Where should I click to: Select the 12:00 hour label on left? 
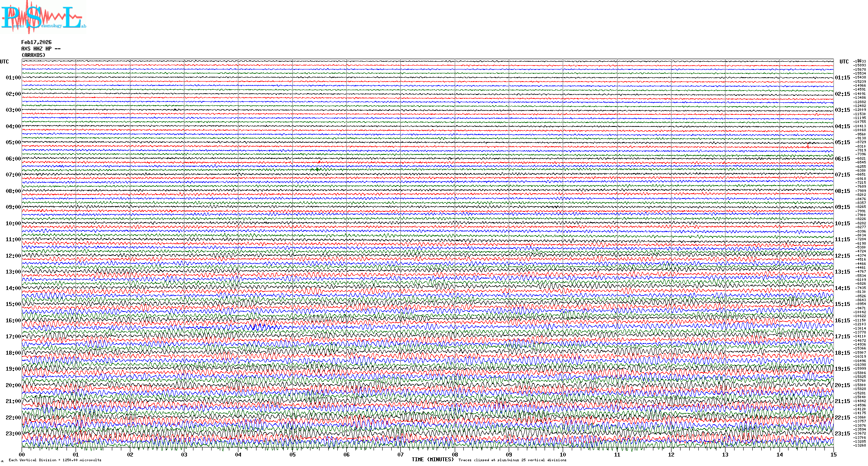13,256
